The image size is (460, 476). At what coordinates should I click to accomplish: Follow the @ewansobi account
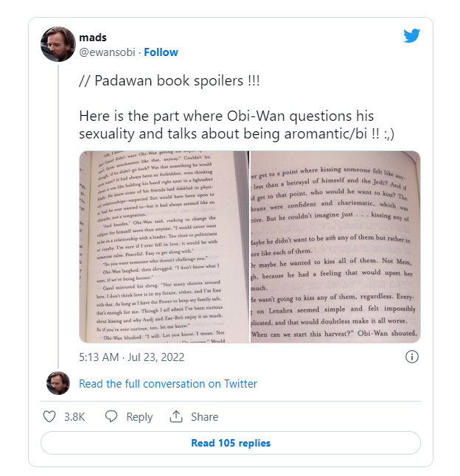point(161,52)
